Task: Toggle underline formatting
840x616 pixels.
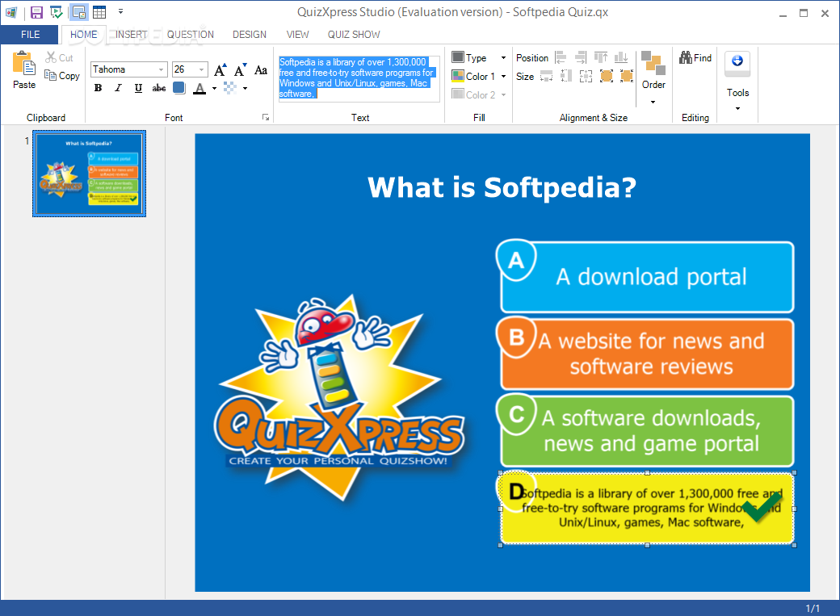Action: tap(138, 88)
